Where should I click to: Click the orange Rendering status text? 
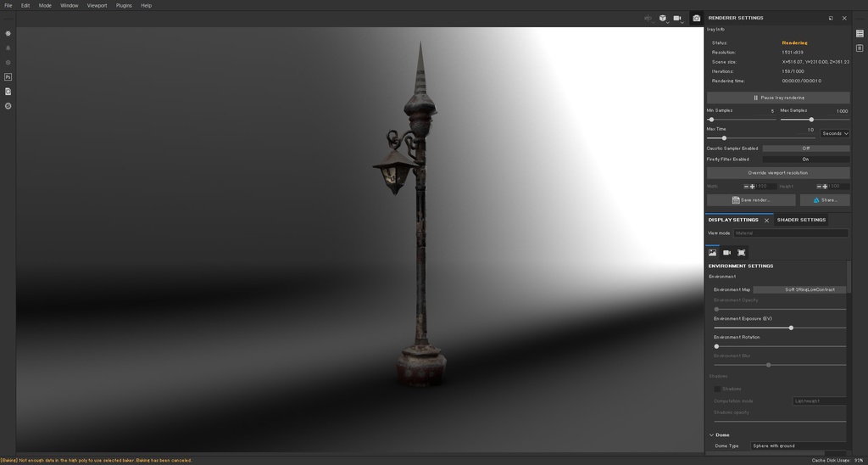point(794,42)
